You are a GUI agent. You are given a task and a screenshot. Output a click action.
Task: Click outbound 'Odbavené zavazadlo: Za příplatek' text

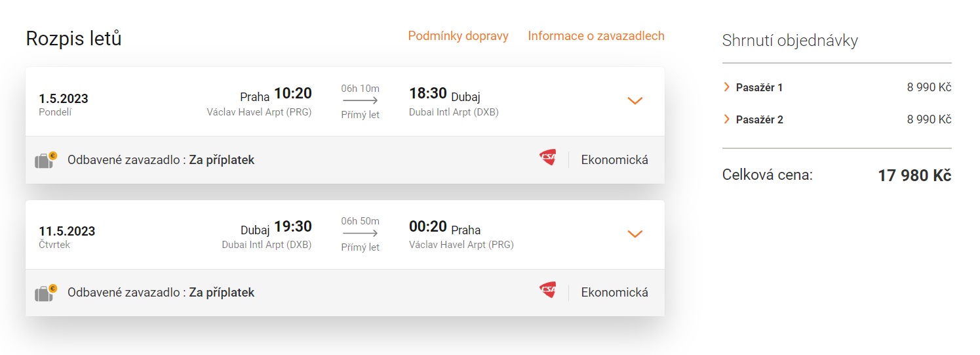click(x=161, y=159)
